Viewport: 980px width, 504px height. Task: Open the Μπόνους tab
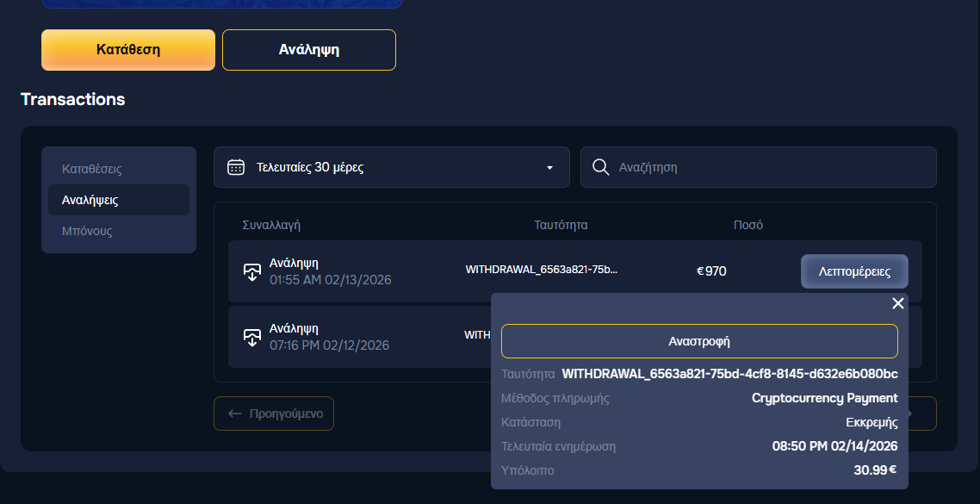point(87,231)
